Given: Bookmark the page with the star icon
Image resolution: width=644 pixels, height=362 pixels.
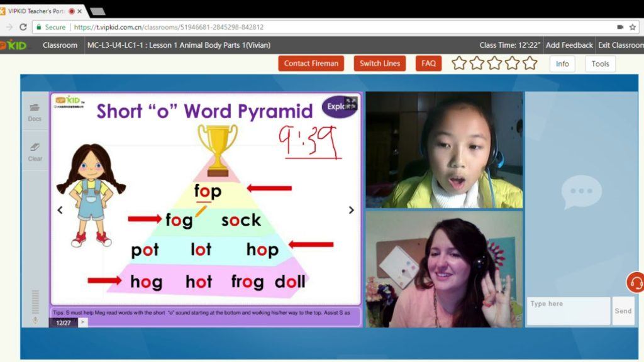Looking at the screenshot, I should pos(632,27).
